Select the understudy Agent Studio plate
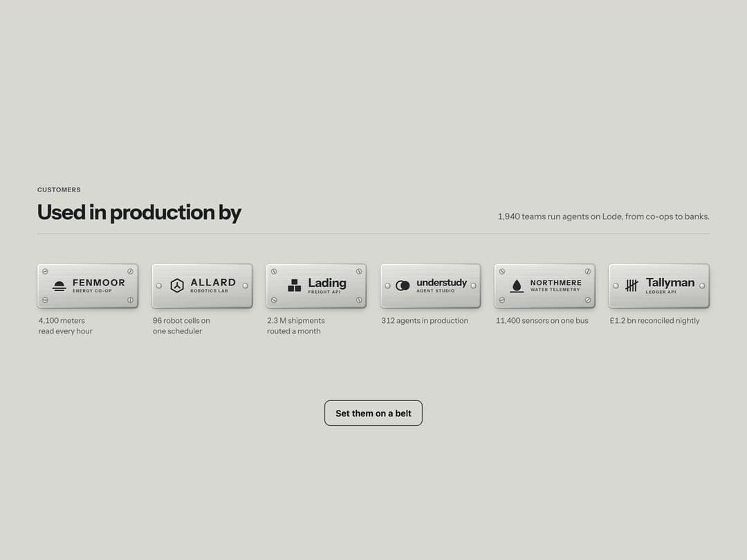The width and height of the screenshot is (747, 560). (x=431, y=286)
